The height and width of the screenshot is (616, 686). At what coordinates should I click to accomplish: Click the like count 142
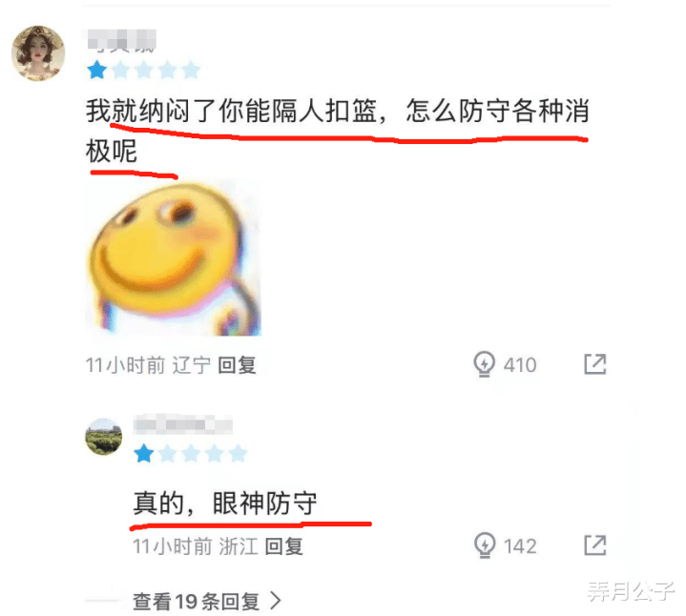pos(520,546)
